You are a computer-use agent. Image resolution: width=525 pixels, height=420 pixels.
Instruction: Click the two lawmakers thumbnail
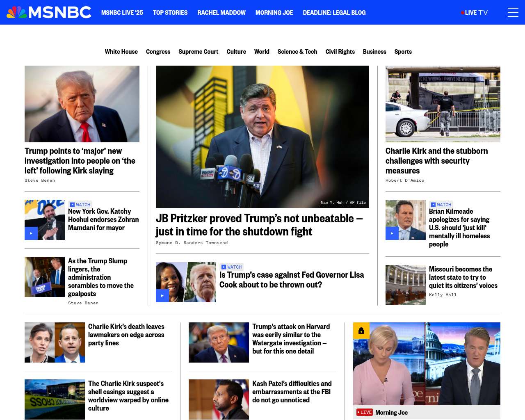[55, 342]
